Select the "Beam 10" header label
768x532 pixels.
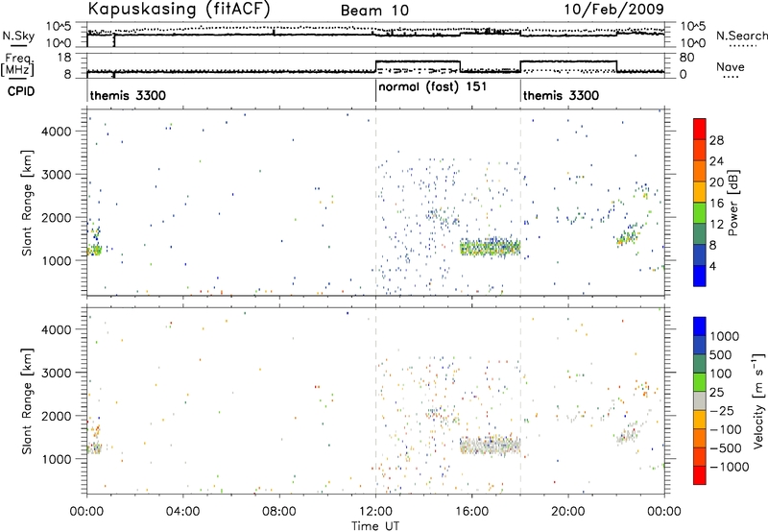pos(374,11)
